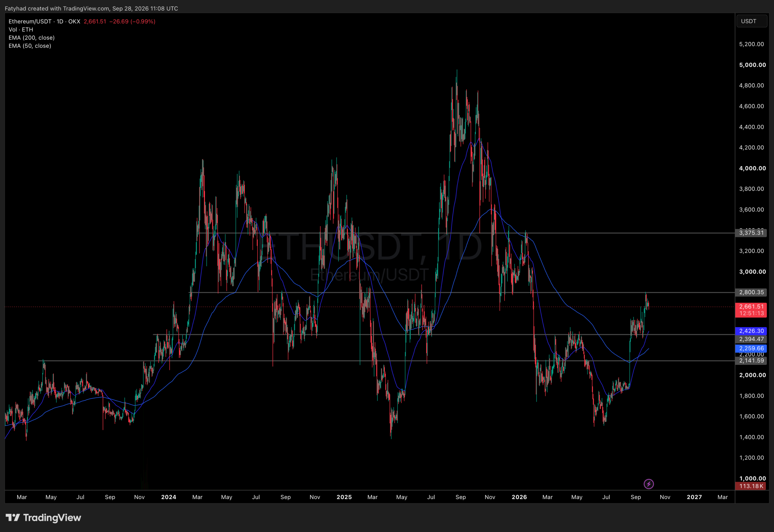Screen dimensions: 774x532
Task: Click the current price 2,661.51 label
Action: click(751, 306)
